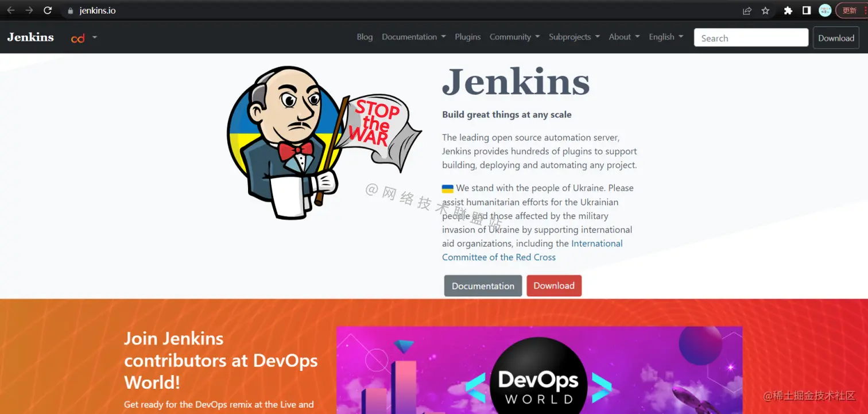The image size is (868, 414).
Task: Go to the Blog menu item
Action: point(365,37)
